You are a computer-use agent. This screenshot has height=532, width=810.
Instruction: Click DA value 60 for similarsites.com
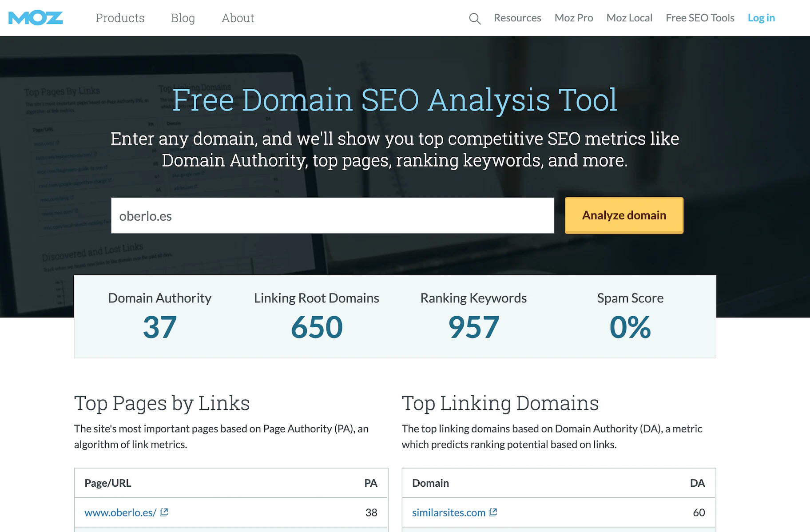tap(699, 512)
